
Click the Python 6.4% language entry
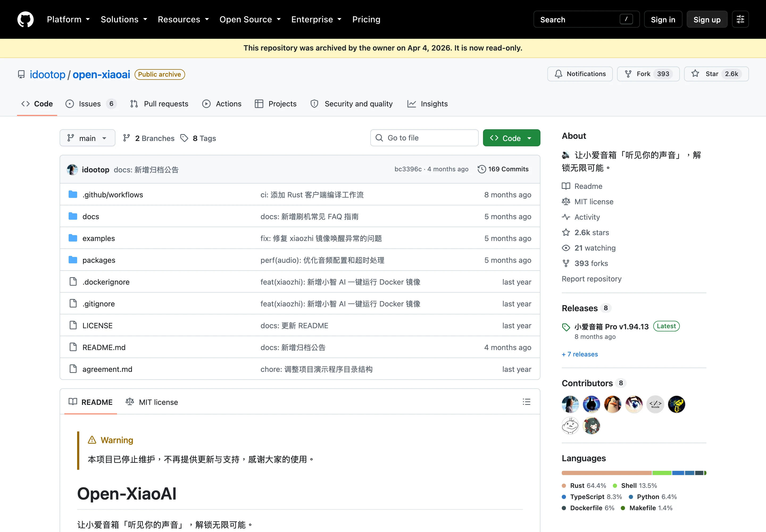[x=653, y=497]
